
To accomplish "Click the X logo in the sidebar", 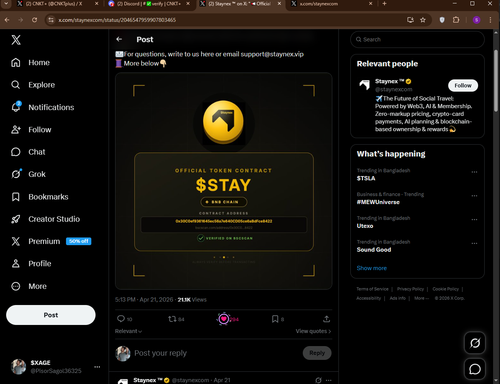I will [x=16, y=40].
